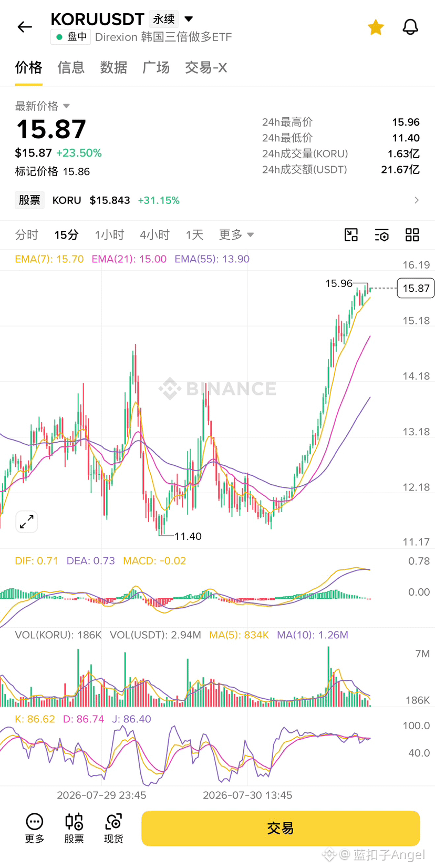Select the 分时 chart interval
Screen dimensions: 435x868
[27, 234]
